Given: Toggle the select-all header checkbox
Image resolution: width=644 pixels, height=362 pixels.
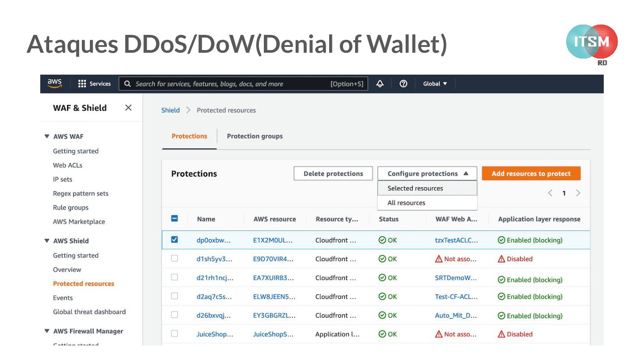Looking at the screenshot, I should [x=174, y=219].
